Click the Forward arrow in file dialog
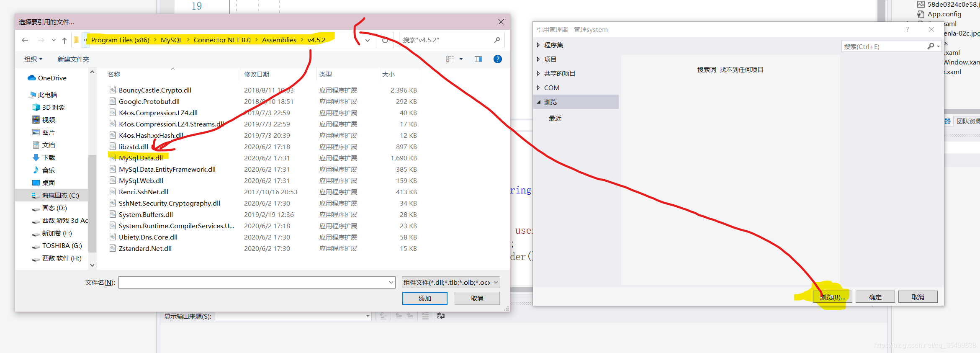The image size is (980, 353). (41, 40)
